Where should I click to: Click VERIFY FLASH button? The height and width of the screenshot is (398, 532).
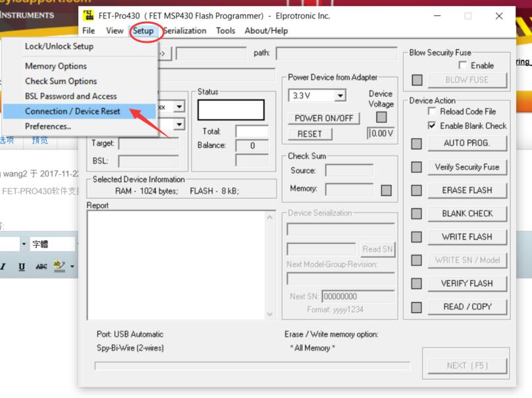[467, 284]
